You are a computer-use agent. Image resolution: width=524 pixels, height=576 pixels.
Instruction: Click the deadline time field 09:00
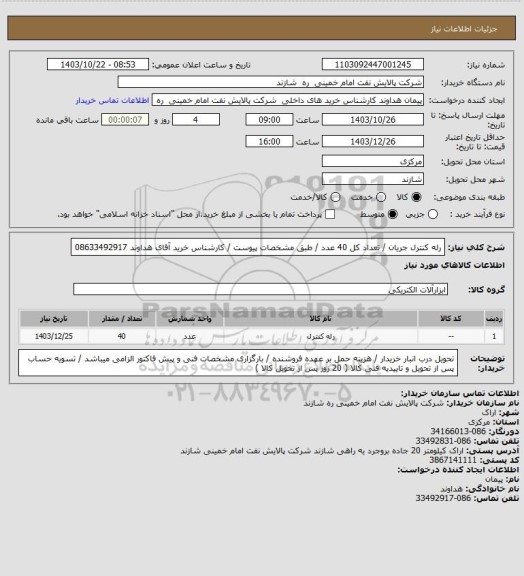pos(269,120)
